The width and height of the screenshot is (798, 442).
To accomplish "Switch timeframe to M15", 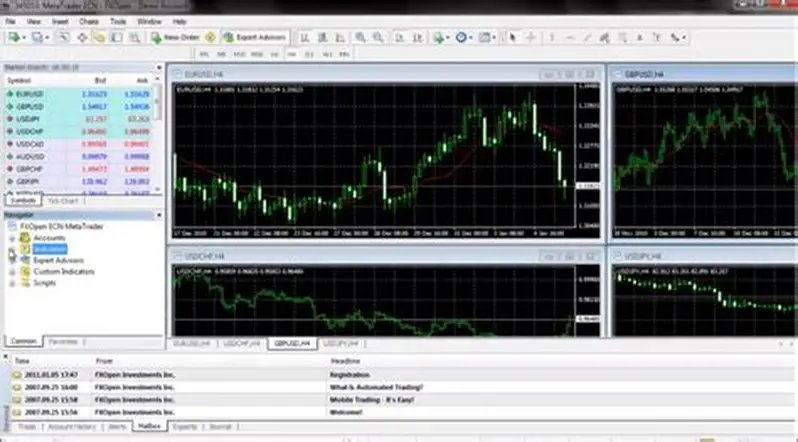I will click(239, 54).
